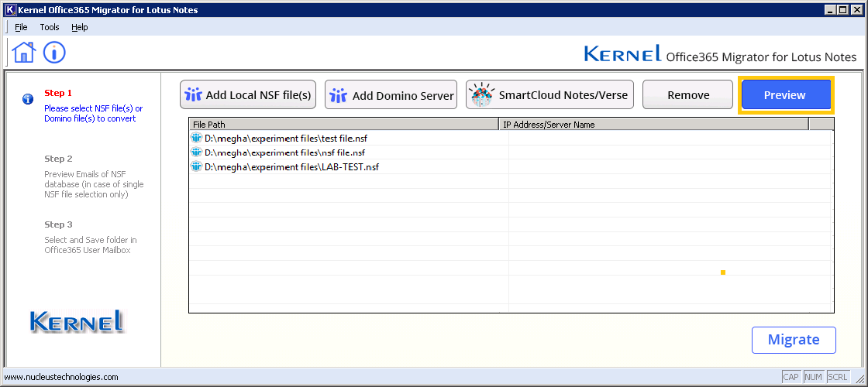Click the NUM indicator in status bar
This screenshot has height=387, width=868.
pyautogui.click(x=813, y=377)
